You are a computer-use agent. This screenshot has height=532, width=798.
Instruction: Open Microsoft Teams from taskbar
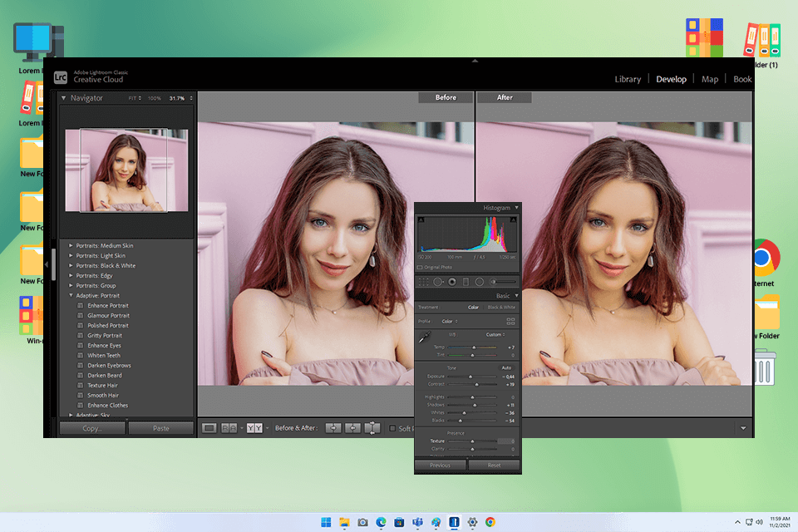point(417,522)
